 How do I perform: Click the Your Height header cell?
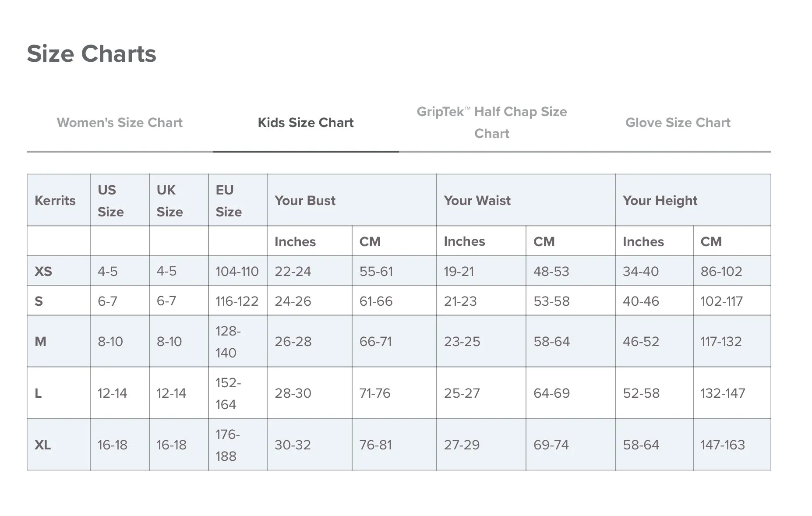[x=693, y=200]
